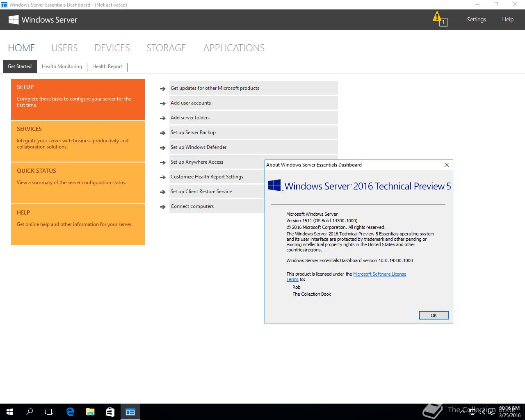Click the volume icon in system tray

(x=482, y=412)
